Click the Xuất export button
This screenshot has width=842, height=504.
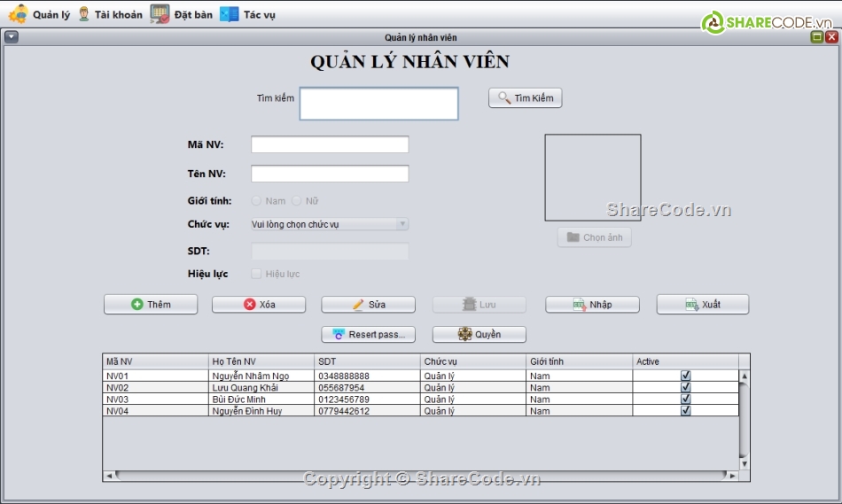tap(702, 305)
